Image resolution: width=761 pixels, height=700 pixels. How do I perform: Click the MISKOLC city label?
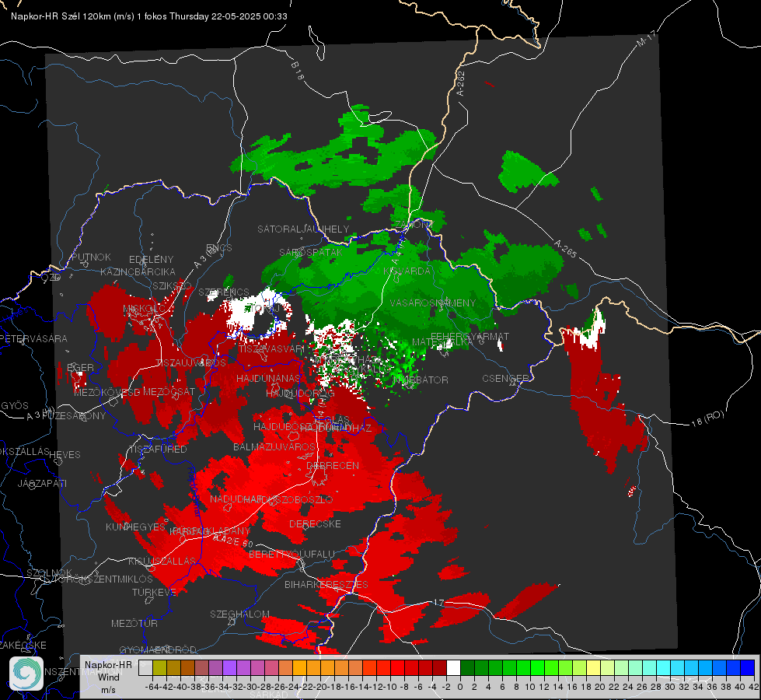click(x=144, y=309)
